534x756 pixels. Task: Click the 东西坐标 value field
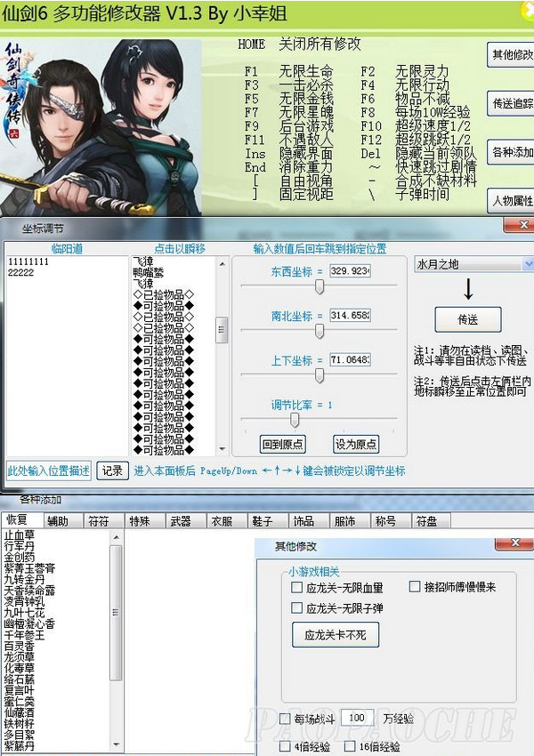350,271
